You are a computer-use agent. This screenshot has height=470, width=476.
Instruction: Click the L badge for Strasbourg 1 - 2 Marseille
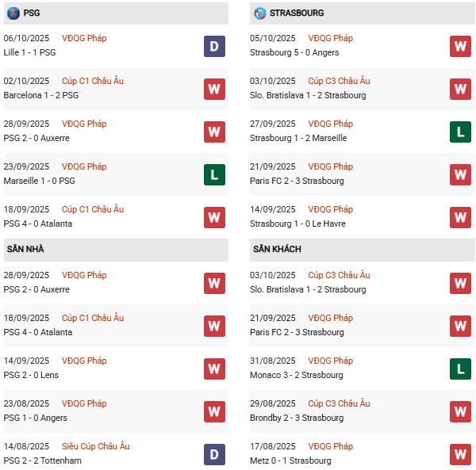click(460, 132)
